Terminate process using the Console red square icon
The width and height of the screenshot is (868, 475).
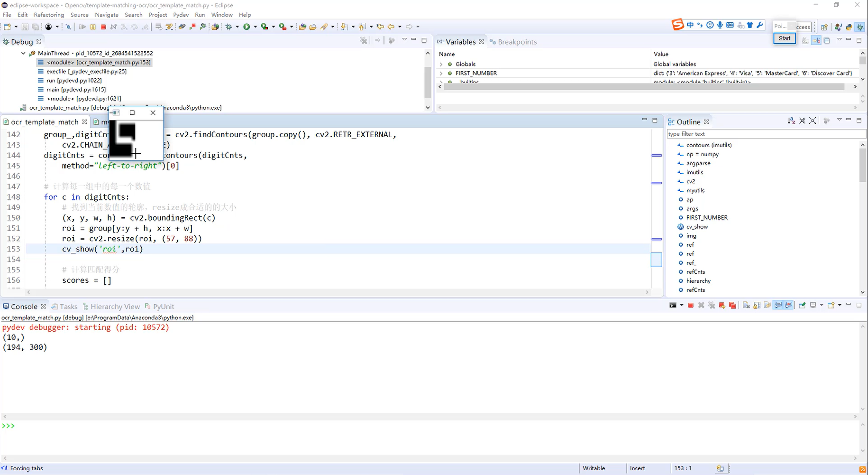click(x=691, y=305)
